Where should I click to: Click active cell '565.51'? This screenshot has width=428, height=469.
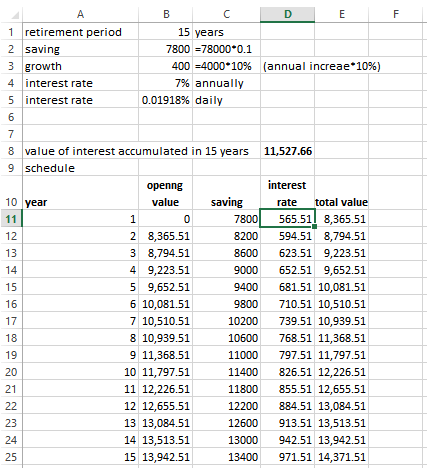click(x=287, y=219)
